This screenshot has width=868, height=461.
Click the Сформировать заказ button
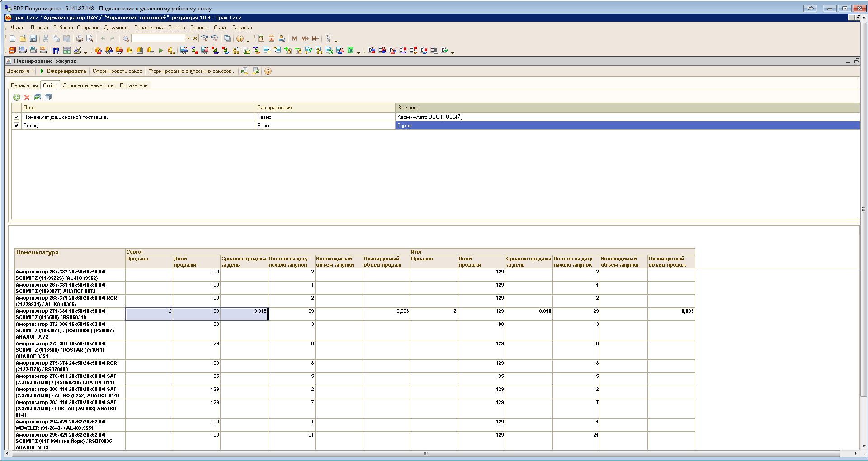(117, 71)
